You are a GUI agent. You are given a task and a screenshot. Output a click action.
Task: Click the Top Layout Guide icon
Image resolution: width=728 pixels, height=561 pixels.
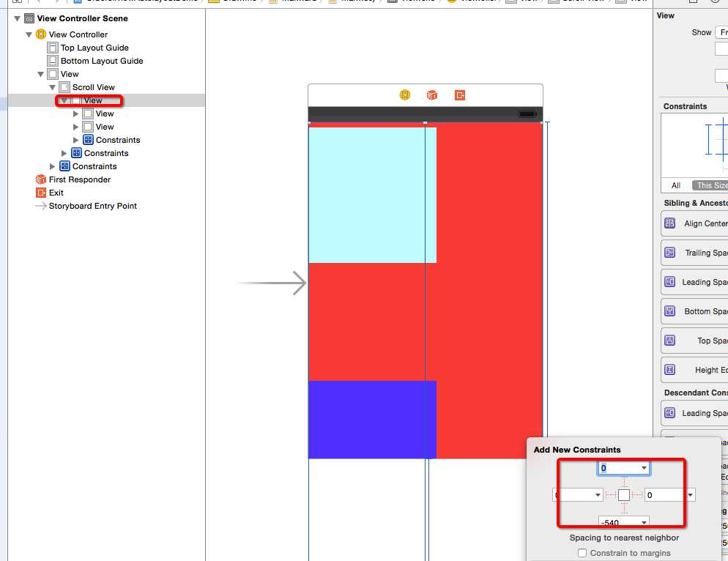point(53,48)
